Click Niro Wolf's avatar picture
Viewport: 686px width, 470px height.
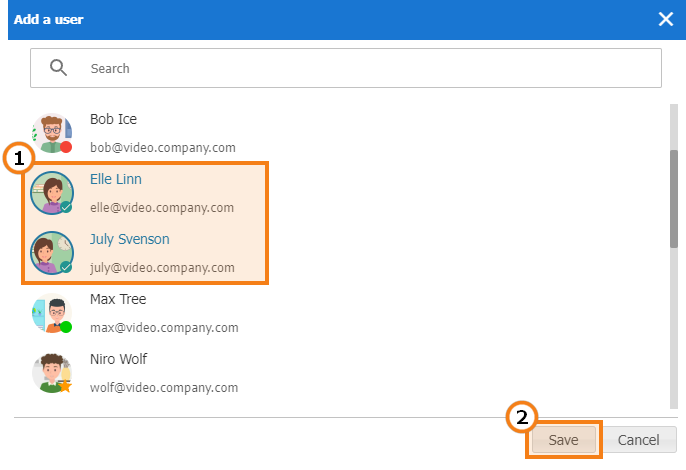point(52,373)
